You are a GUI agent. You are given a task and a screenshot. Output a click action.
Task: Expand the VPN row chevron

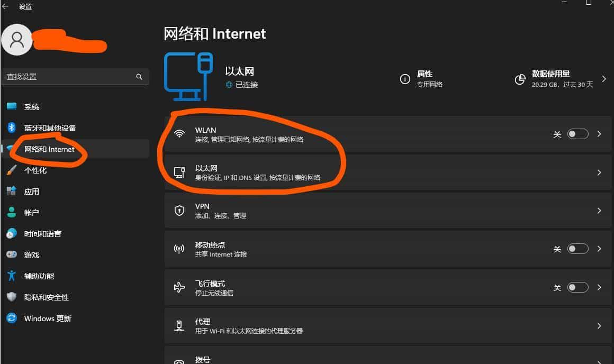coord(599,211)
